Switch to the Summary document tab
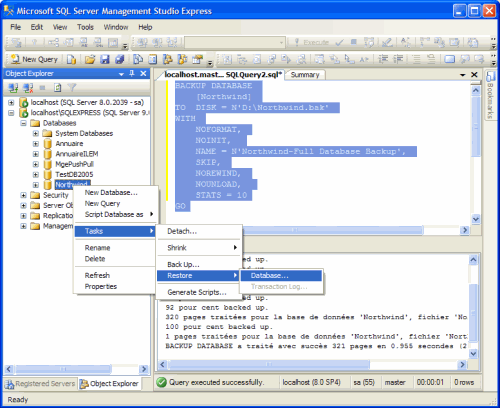 pyautogui.click(x=305, y=75)
